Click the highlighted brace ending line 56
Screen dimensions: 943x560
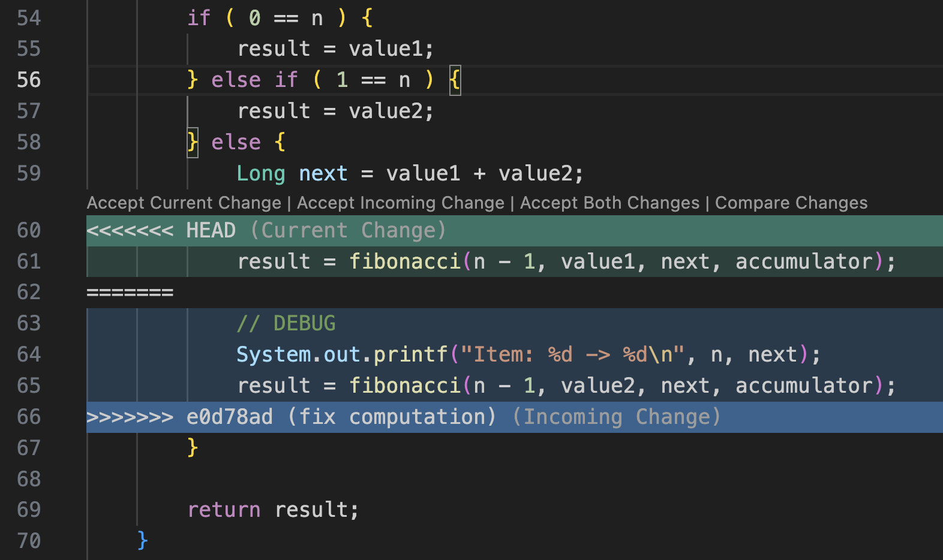tap(455, 80)
